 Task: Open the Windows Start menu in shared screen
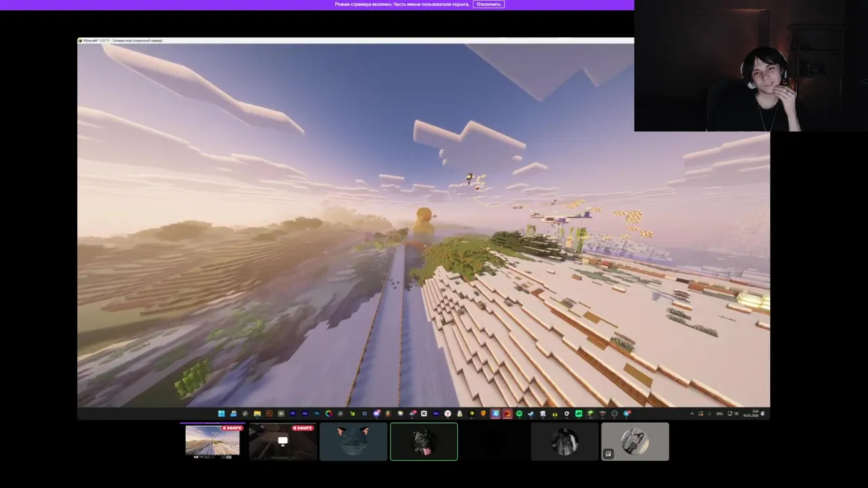click(x=221, y=413)
